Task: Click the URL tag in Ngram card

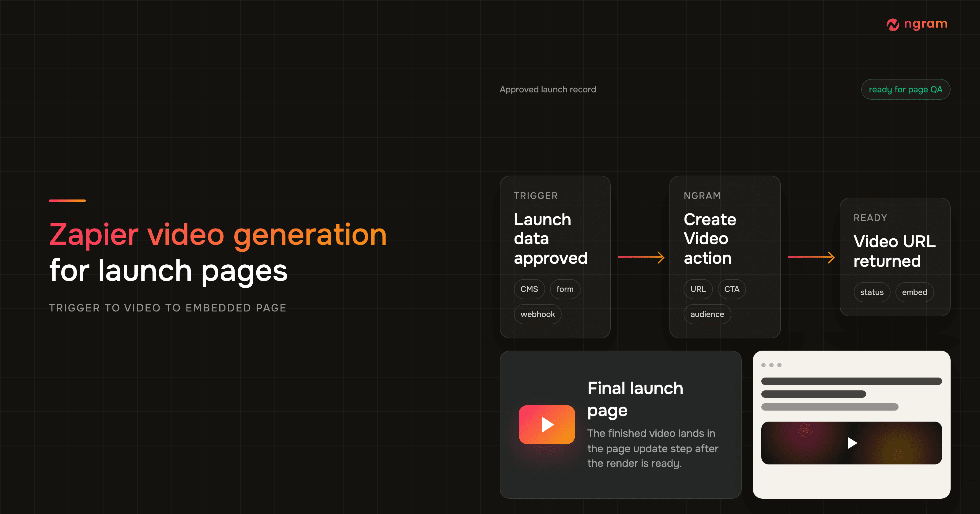Action: [698, 289]
